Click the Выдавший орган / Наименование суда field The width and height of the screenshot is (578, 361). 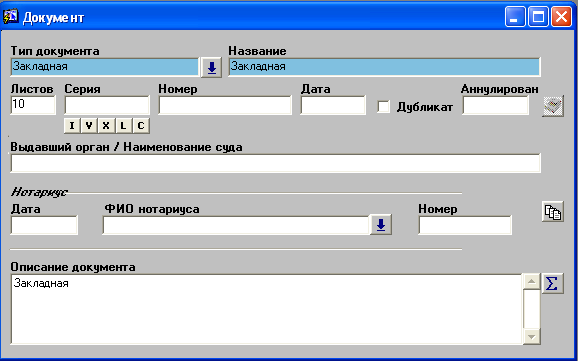pos(275,163)
